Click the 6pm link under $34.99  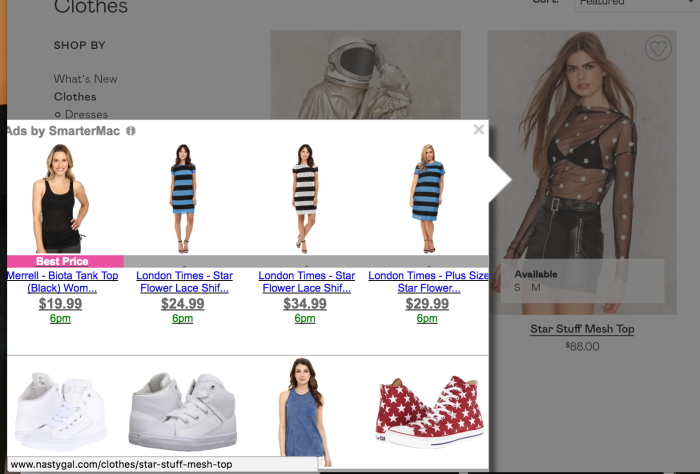tap(305, 318)
